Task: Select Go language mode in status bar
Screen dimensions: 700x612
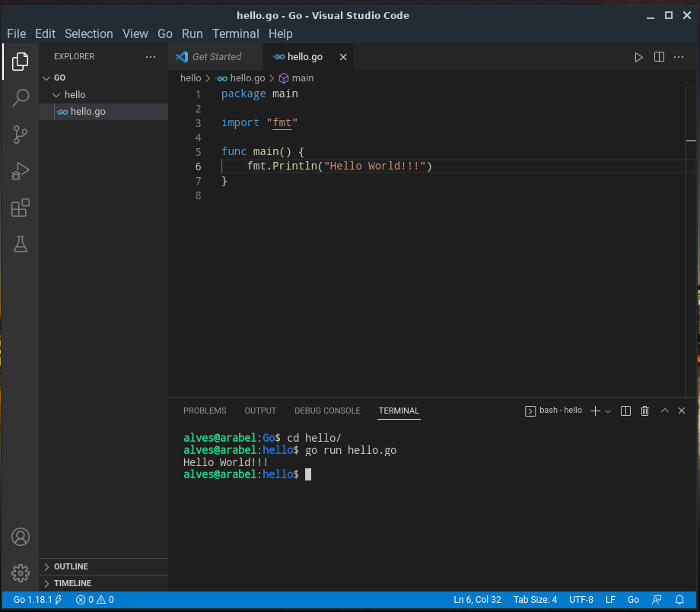Action: 633,600
